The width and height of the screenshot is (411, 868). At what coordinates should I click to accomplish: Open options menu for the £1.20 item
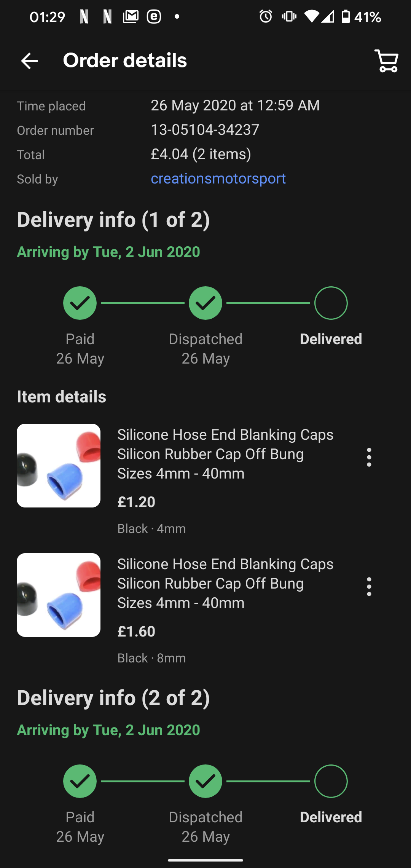(369, 457)
